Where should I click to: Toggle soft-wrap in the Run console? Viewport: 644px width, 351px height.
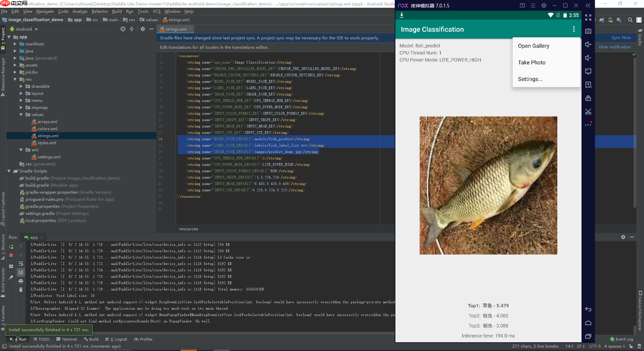tap(21, 264)
